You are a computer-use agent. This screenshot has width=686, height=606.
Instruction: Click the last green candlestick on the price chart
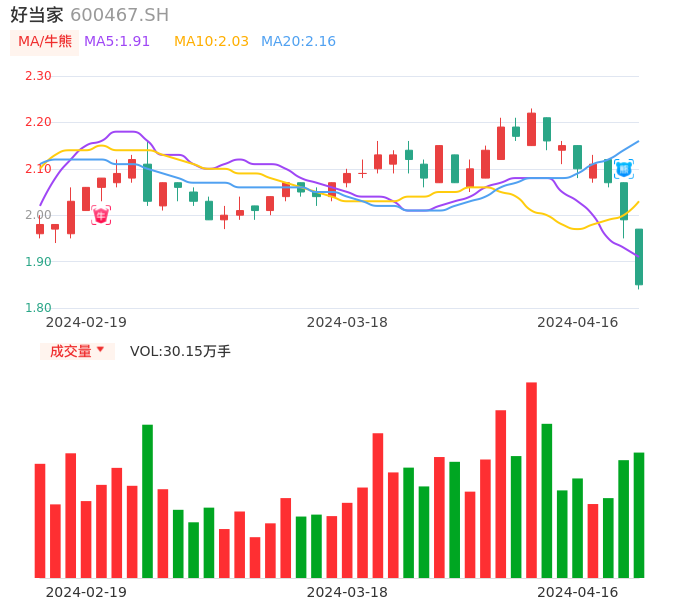tap(639, 257)
